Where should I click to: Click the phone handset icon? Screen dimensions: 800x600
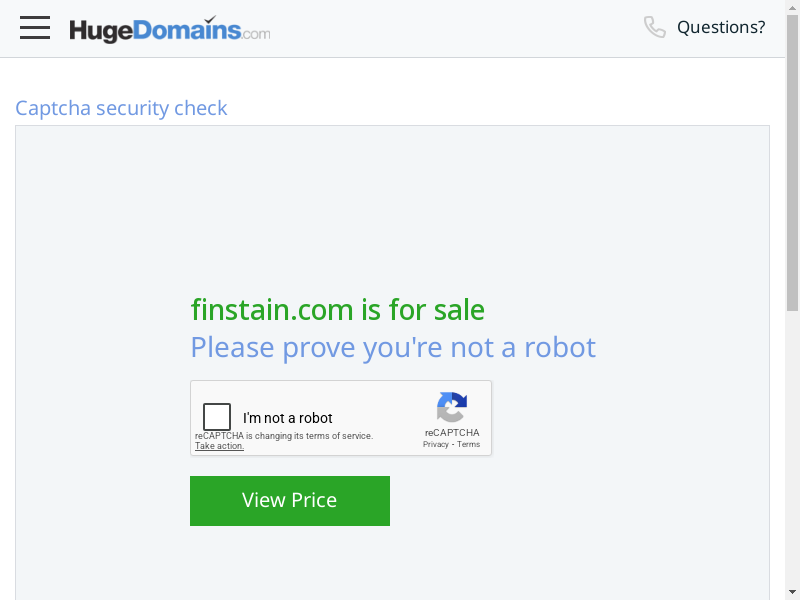[655, 27]
